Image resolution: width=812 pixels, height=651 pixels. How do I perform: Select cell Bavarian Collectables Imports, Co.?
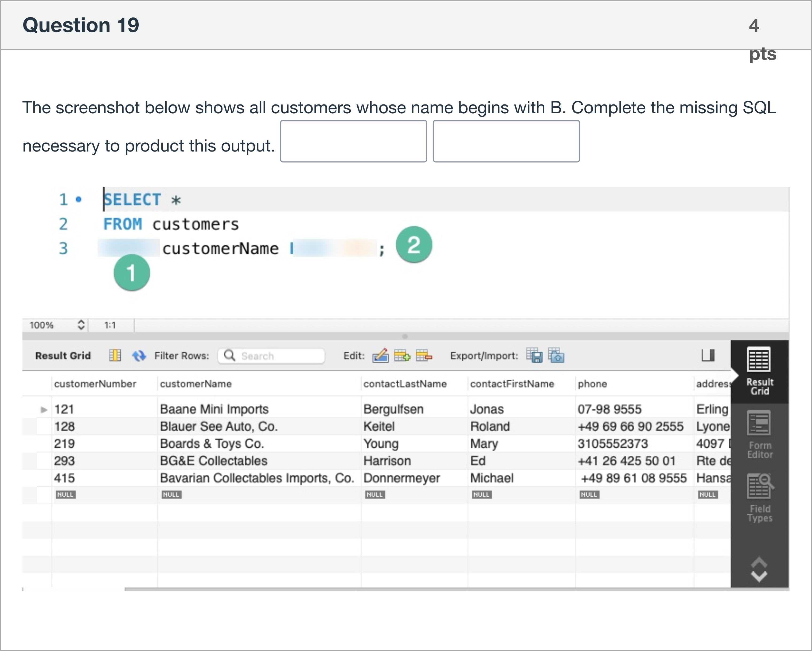pos(257,478)
